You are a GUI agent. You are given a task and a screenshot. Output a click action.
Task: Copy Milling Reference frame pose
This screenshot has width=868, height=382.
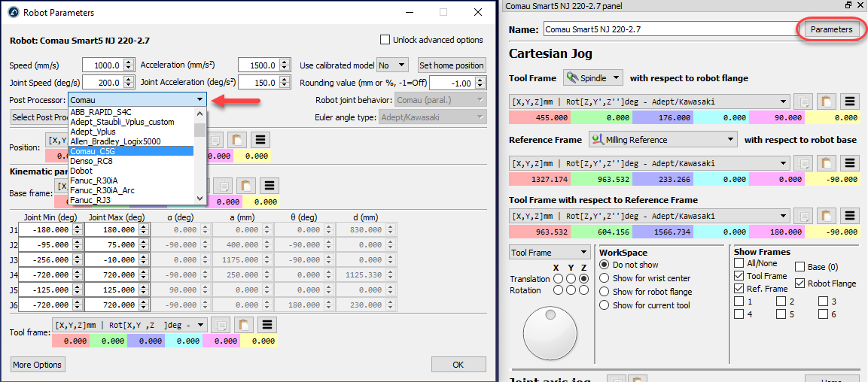coord(802,164)
